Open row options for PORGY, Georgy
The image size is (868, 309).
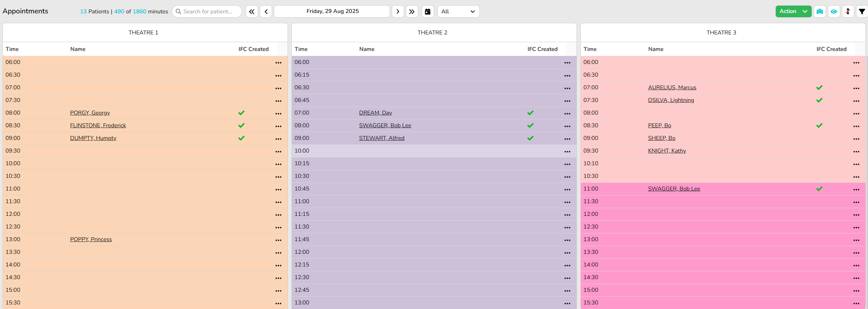pos(278,113)
